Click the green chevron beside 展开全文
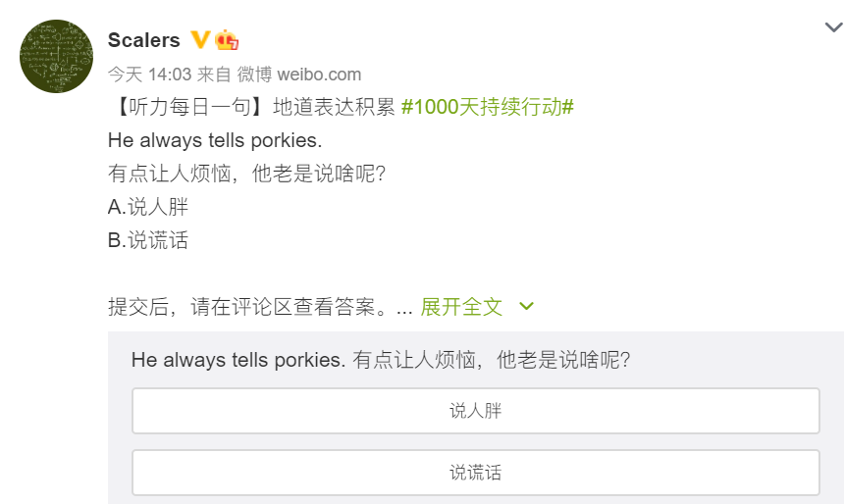 point(526,307)
